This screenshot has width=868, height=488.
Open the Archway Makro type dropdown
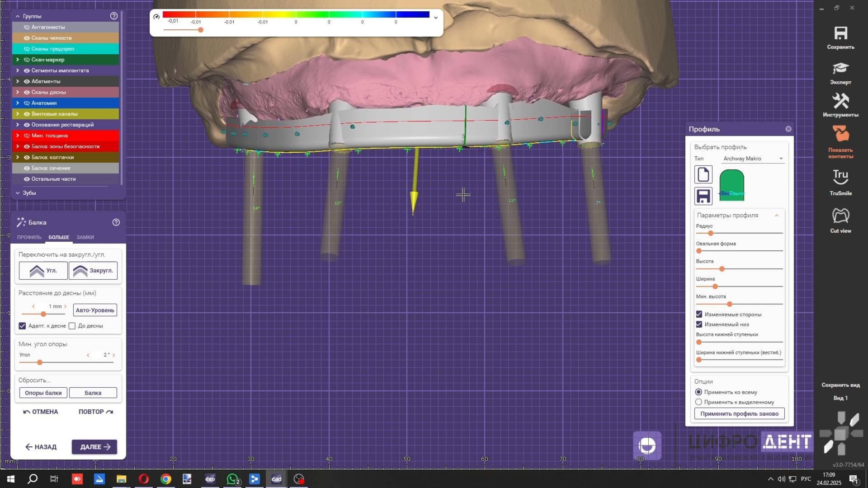tap(753, 159)
